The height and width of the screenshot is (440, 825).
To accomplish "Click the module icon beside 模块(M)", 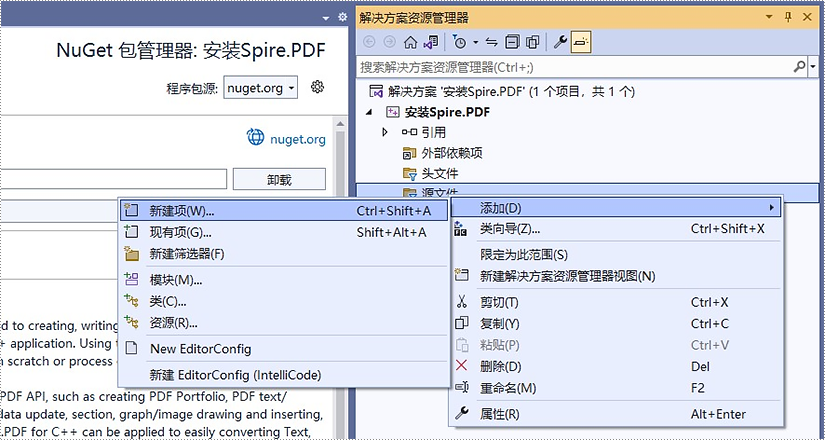I will pos(131,279).
